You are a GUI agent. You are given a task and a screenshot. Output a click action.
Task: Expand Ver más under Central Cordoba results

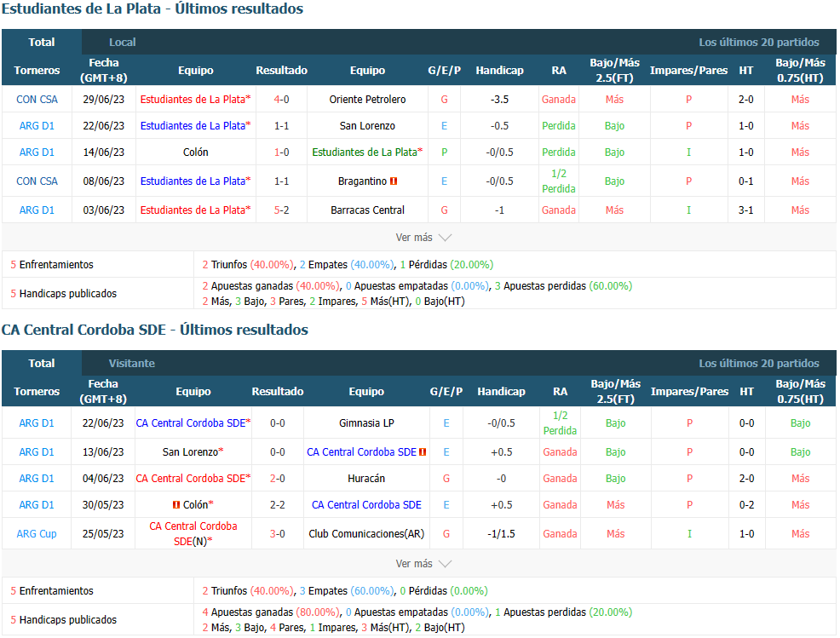(x=423, y=564)
